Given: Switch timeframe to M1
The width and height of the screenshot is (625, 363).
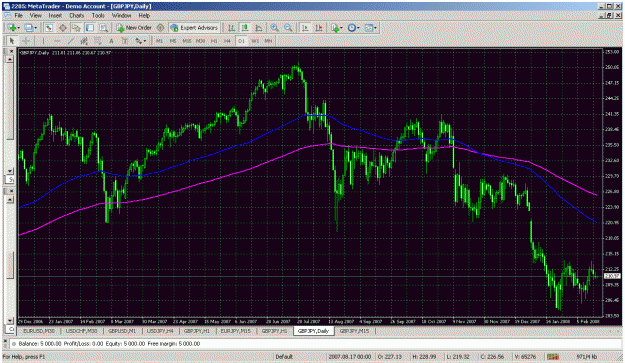Looking at the screenshot, I should pos(159,41).
